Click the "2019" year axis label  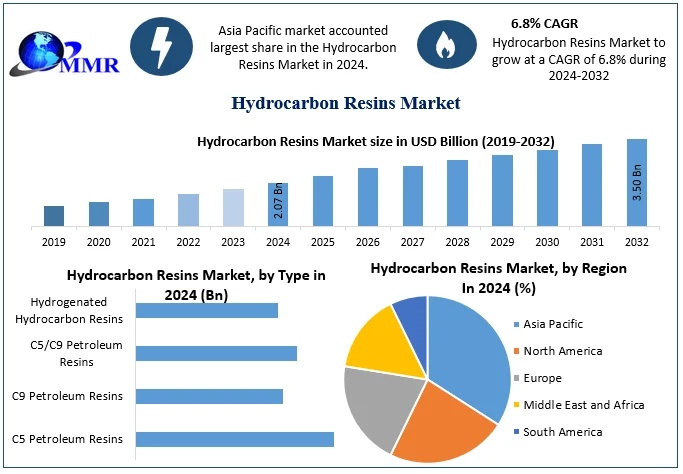click(54, 242)
